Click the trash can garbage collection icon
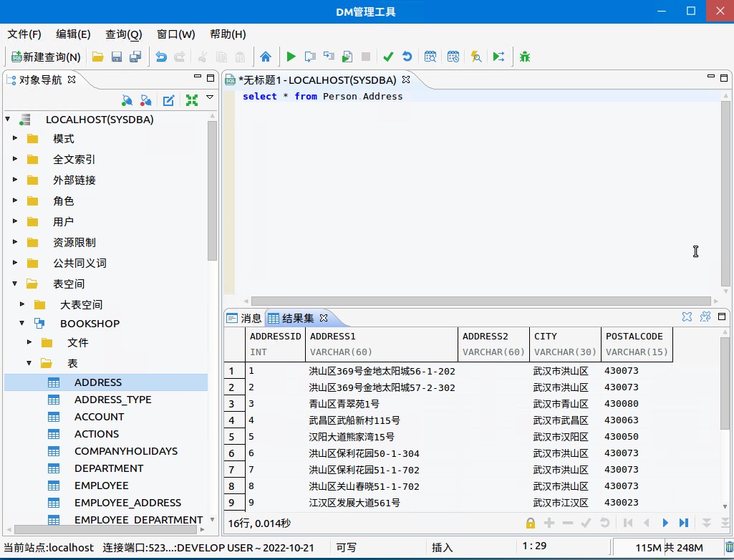Viewport: 734px width, 560px height. tap(729, 547)
